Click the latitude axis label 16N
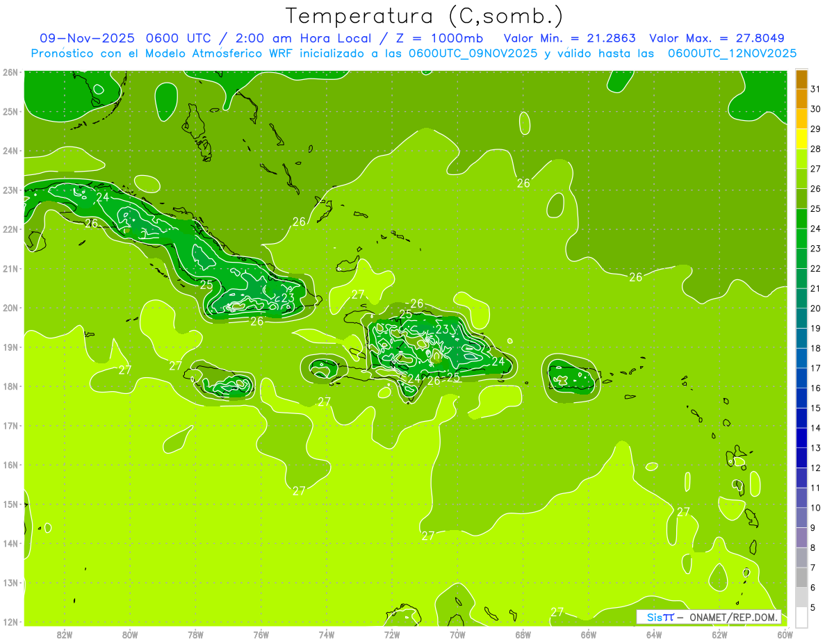The height and width of the screenshot is (644, 834). (10, 465)
